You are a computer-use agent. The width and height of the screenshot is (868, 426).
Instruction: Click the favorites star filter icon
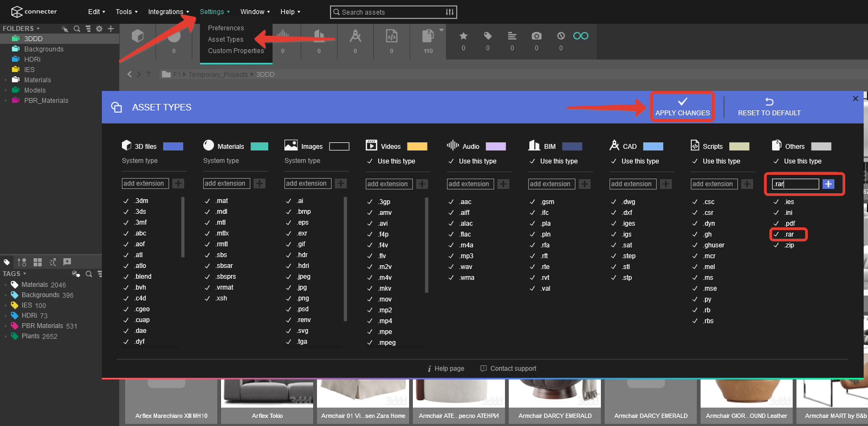click(463, 36)
